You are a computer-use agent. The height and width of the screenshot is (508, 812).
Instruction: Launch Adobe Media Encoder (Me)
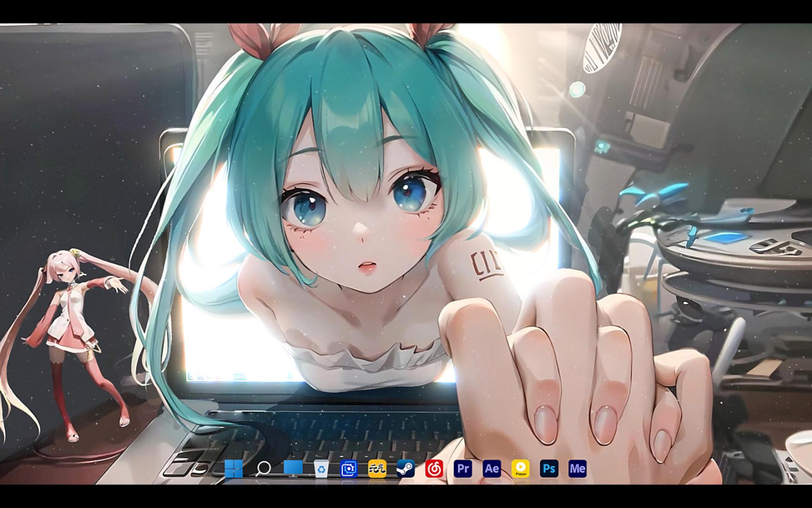pyautogui.click(x=578, y=468)
